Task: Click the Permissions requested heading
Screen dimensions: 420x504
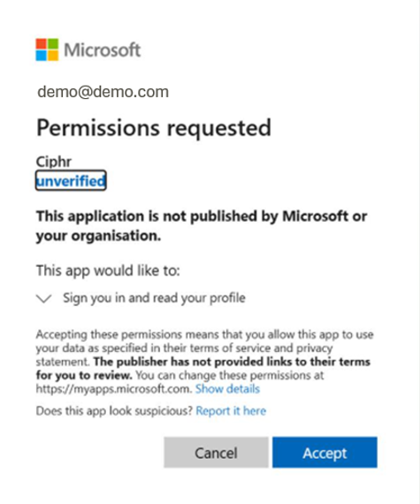Action: click(154, 128)
